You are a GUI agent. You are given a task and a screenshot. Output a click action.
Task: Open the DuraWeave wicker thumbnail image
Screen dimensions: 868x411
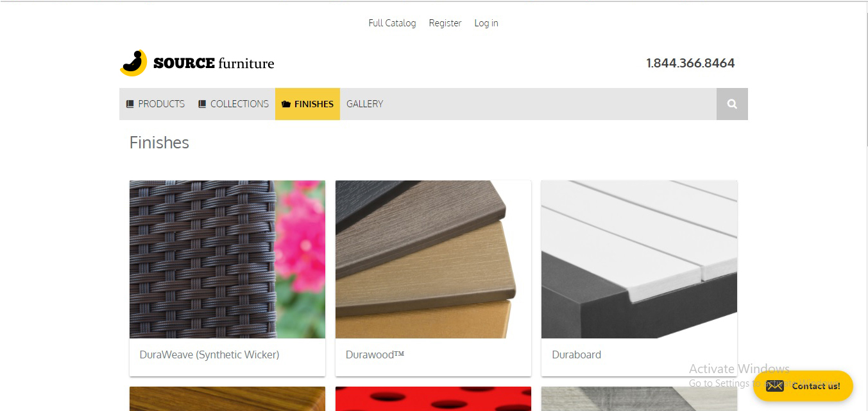(227, 259)
